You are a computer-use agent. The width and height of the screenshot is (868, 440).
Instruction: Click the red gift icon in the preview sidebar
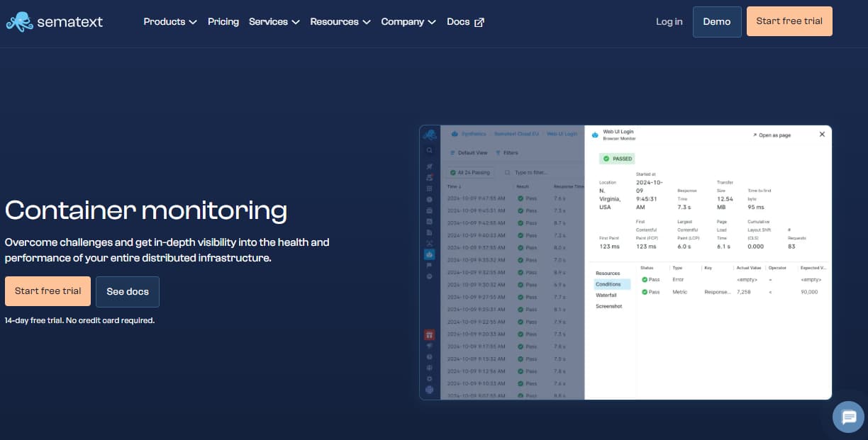[x=430, y=334]
